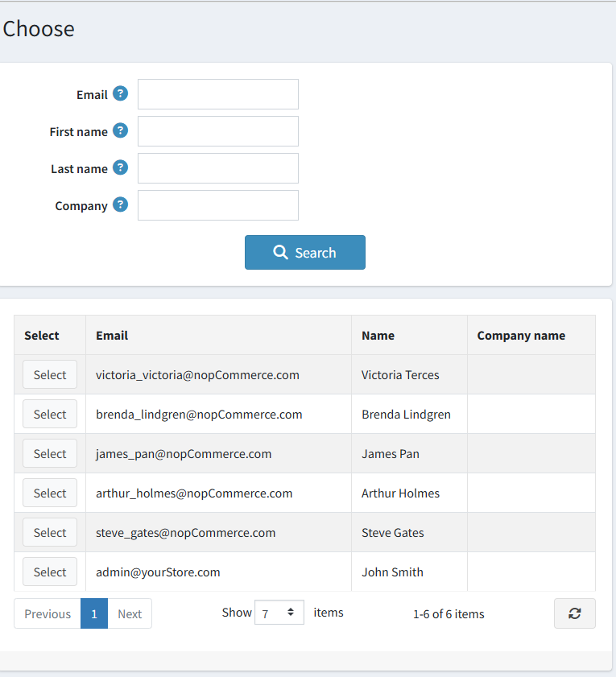Select the Arthur Holmes row
The width and height of the screenshot is (616, 677).
[x=50, y=493]
